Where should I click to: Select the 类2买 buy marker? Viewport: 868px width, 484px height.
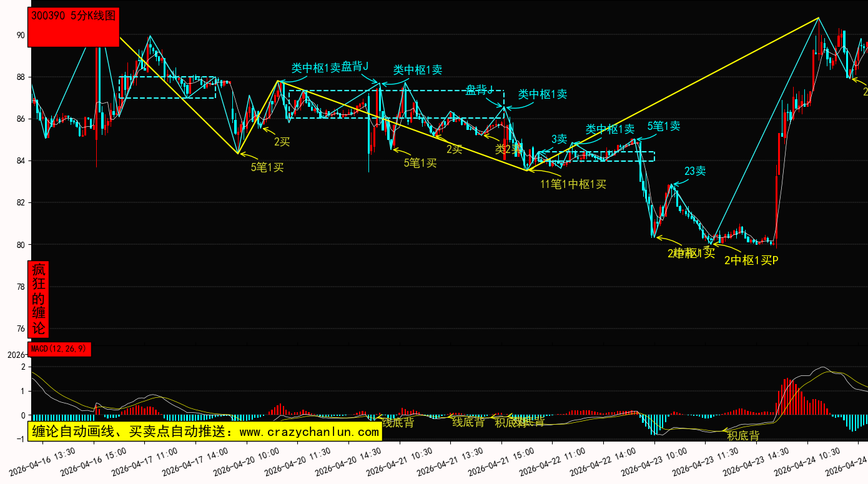tap(508, 149)
